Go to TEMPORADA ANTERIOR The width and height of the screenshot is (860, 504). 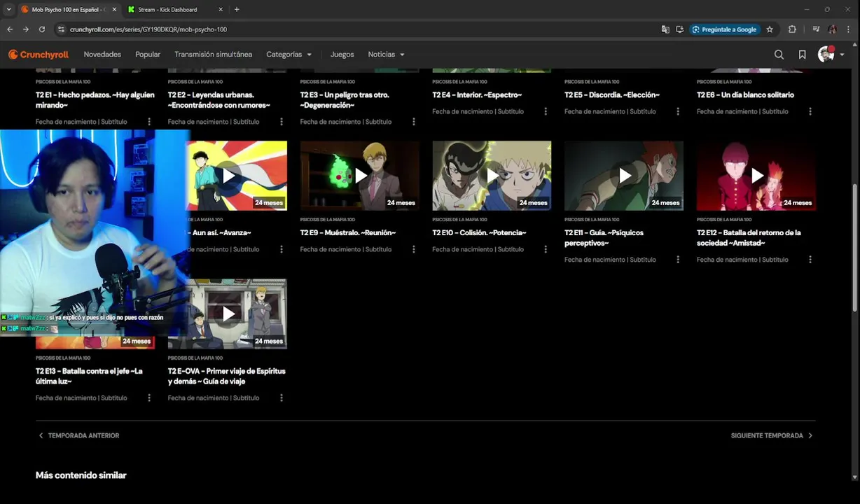pos(78,435)
